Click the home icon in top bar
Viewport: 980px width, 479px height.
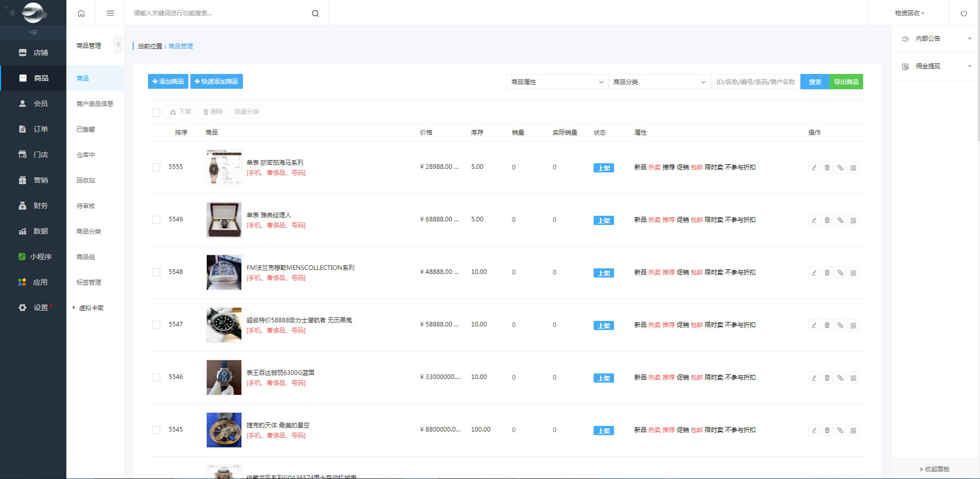pos(81,13)
